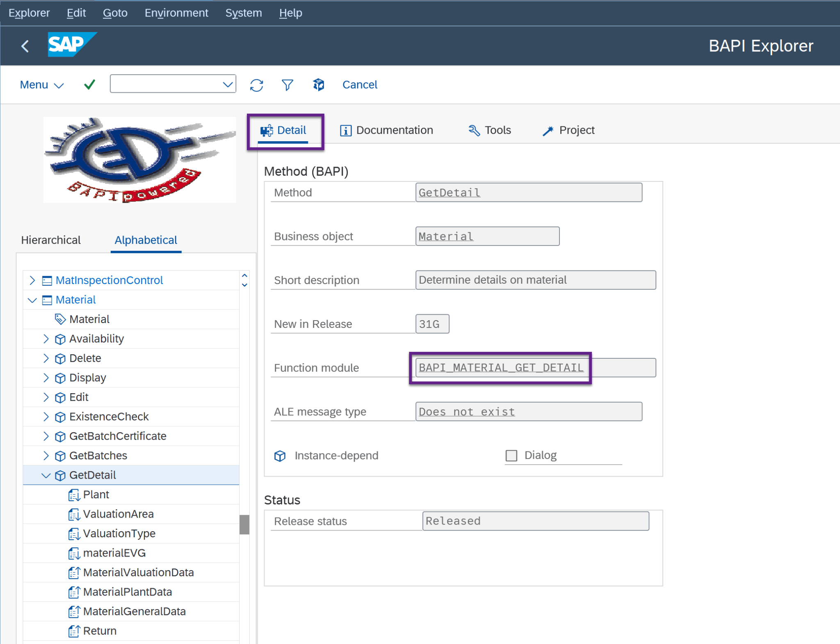
Task: Click the ValuationArea import parameter icon
Action: click(74, 514)
